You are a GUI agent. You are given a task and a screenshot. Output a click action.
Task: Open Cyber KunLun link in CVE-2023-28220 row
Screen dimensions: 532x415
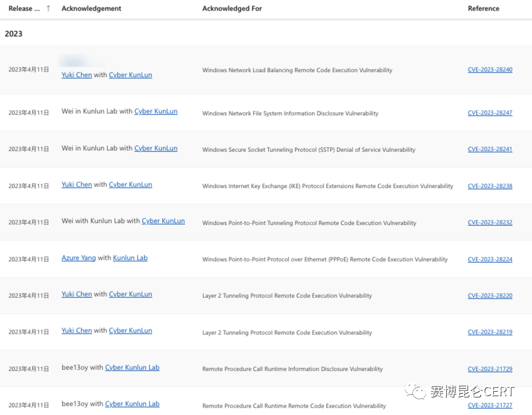(x=130, y=294)
